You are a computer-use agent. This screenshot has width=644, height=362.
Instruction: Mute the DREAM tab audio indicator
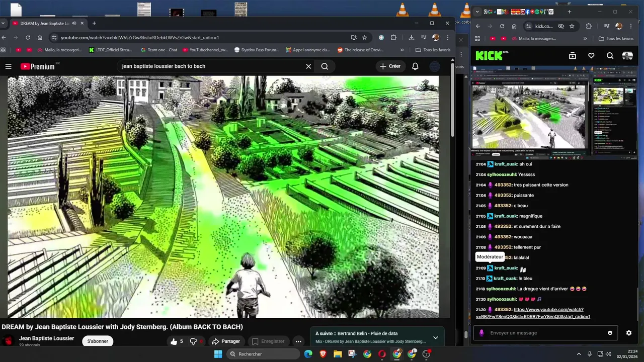click(74, 23)
